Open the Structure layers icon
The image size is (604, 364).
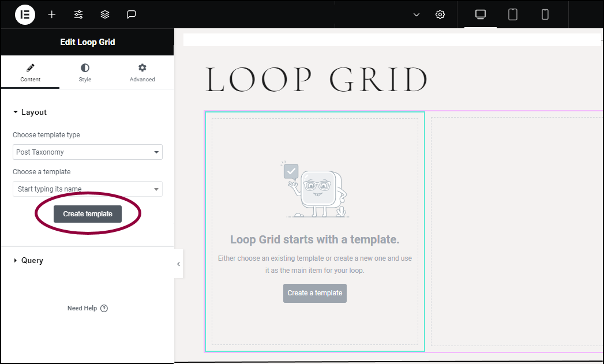[x=105, y=14]
